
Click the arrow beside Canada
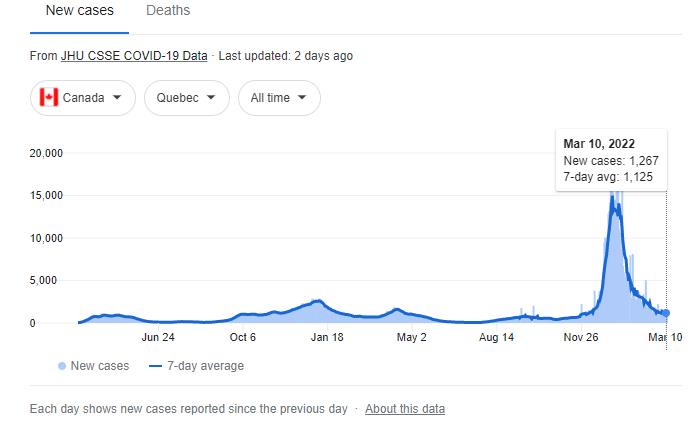click(x=117, y=97)
